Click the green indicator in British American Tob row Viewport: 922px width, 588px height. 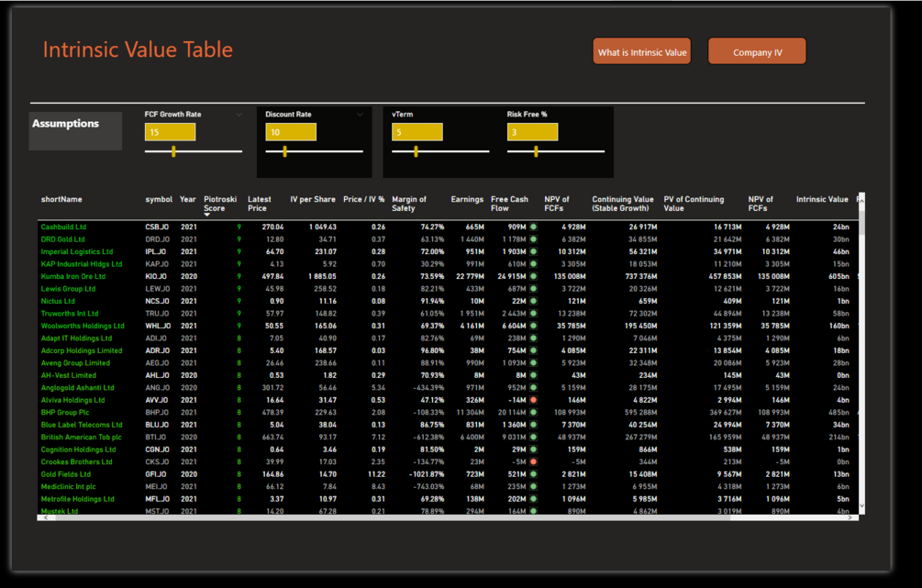pos(533,437)
